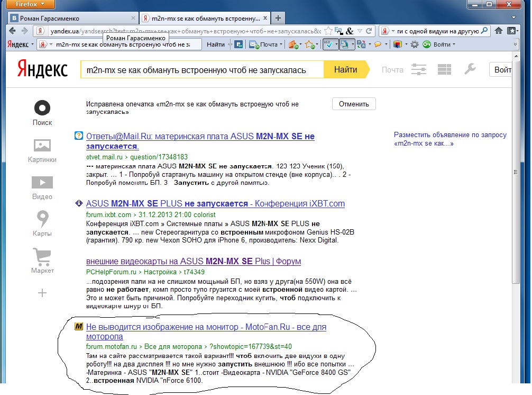
Task: Open Ответы@Mail.Ru ASUS M2N-MX SE result
Action: pyautogui.click(x=200, y=141)
